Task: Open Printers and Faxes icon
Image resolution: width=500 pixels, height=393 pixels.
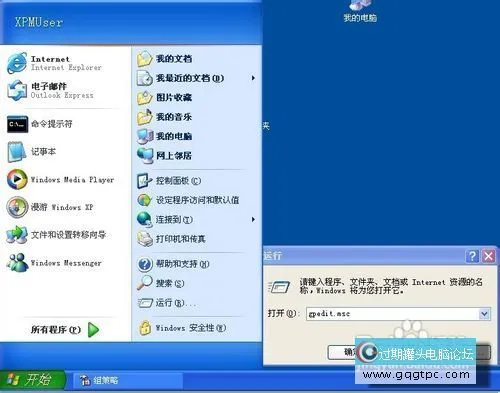Action: [145, 239]
